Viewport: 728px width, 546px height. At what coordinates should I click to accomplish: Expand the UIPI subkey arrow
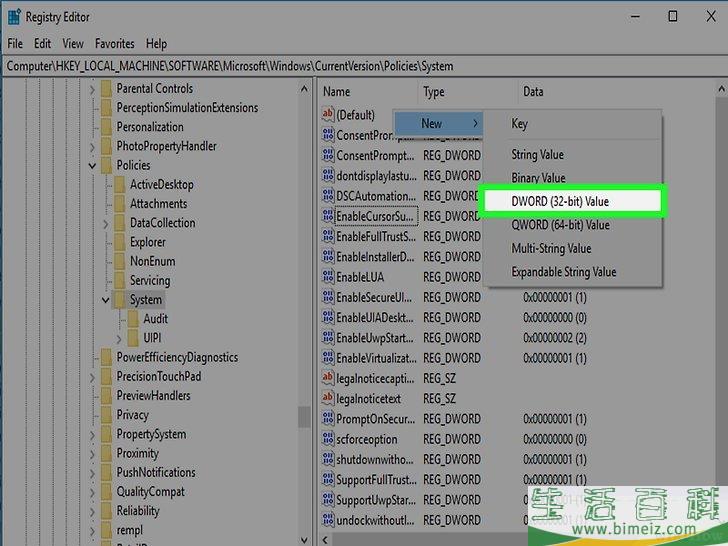point(119,338)
